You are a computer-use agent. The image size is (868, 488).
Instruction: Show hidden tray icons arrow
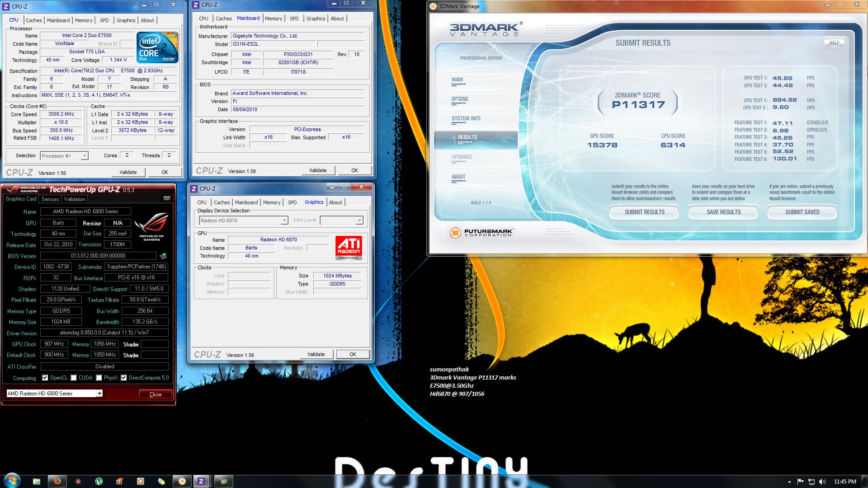789,482
